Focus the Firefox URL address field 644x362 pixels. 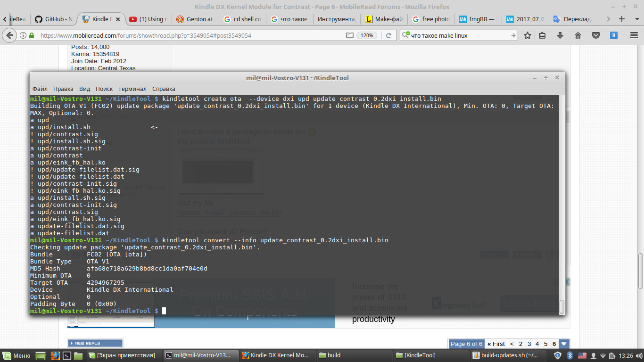pos(191,35)
